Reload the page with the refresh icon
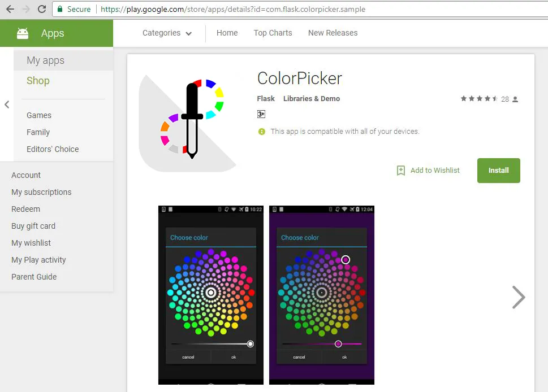Screen dimensions: 548x392 point(42,9)
